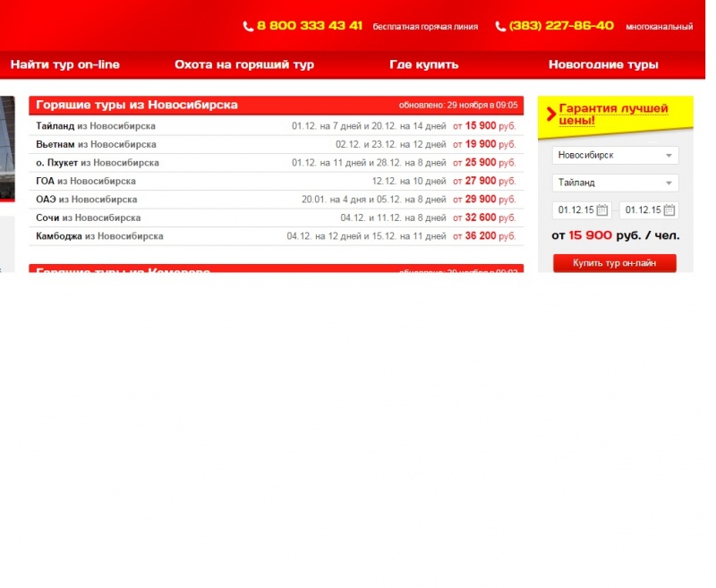716x588 pixels.
Task: Expand the Новосибирск city dropdown
Action: pos(615,155)
